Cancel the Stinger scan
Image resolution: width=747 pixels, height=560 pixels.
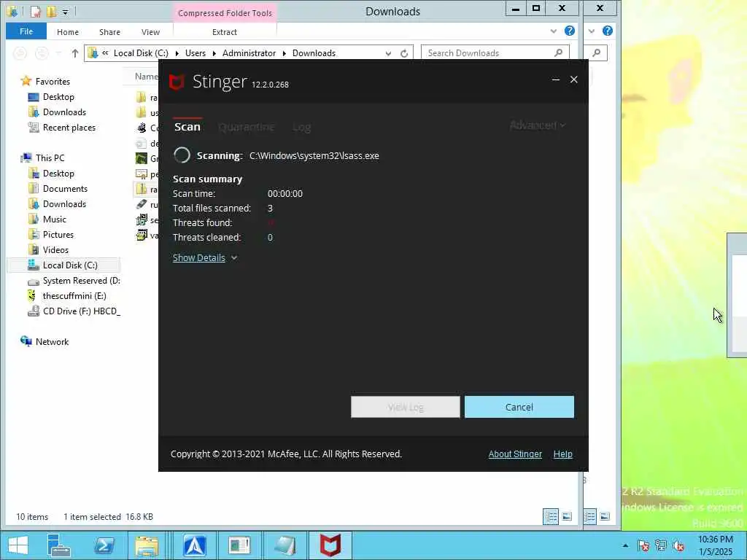(x=519, y=407)
